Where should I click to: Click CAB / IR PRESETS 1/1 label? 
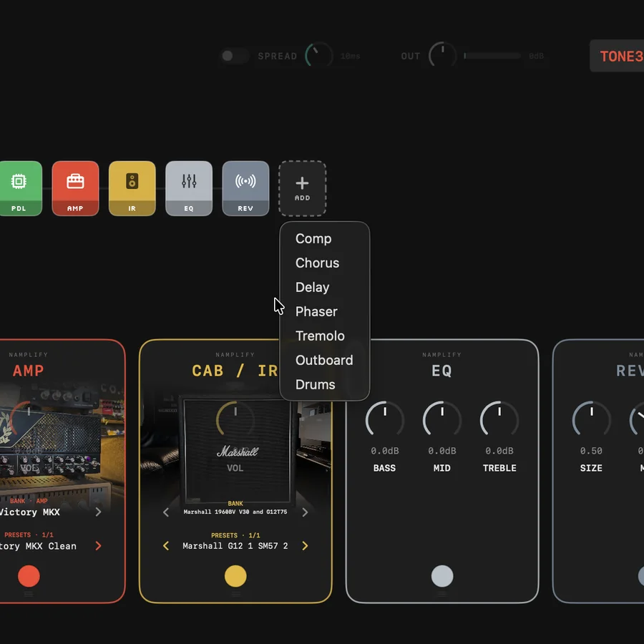click(x=235, y=535)
